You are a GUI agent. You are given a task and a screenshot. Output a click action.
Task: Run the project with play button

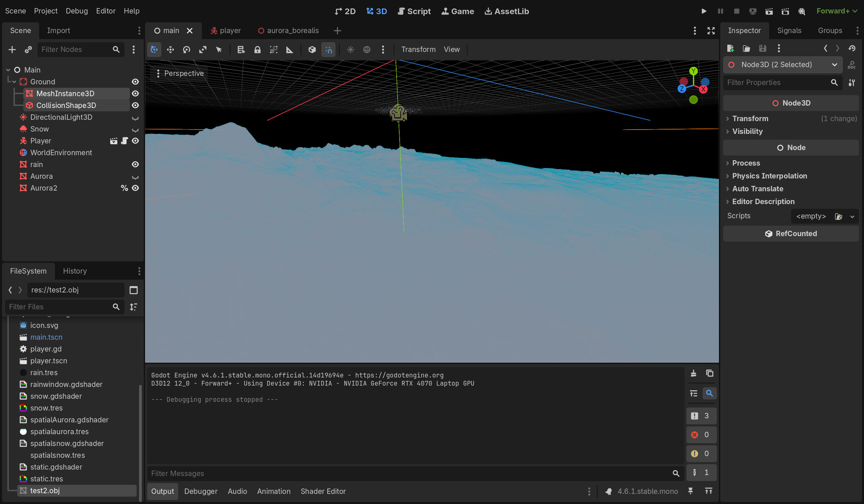[x=704, y=11]
